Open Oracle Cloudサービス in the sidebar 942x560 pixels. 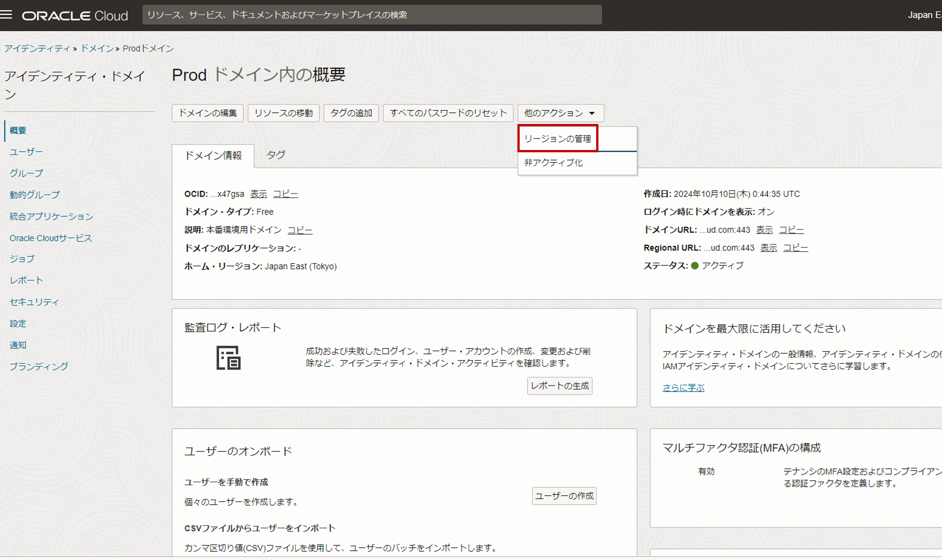pos(50,238)
